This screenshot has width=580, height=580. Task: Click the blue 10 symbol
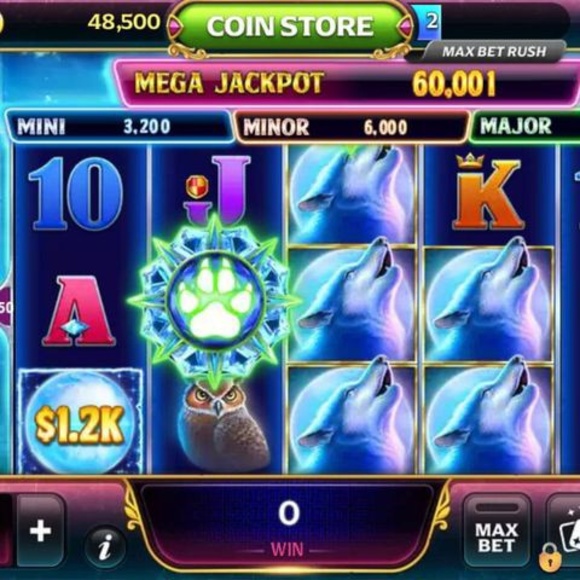point(76,193)
